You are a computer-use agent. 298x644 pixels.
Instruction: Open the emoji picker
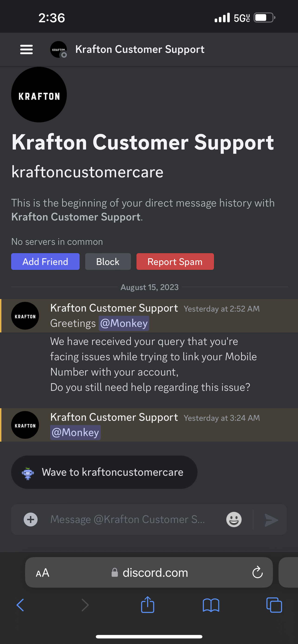234,520
